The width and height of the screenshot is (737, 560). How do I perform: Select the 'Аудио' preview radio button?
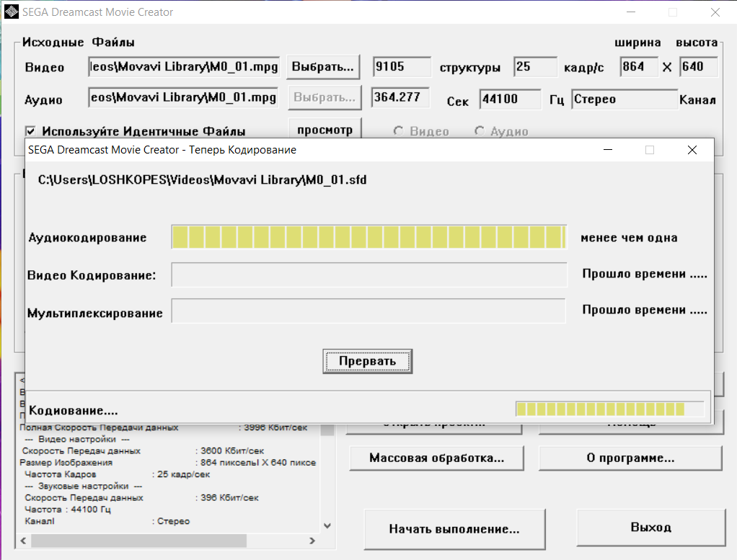coord(479,131)
